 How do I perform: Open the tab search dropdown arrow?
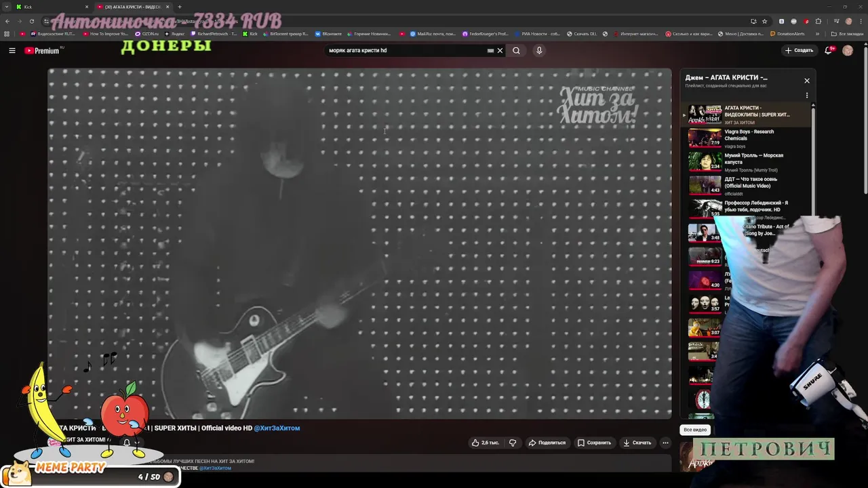(x=6, y=7)
